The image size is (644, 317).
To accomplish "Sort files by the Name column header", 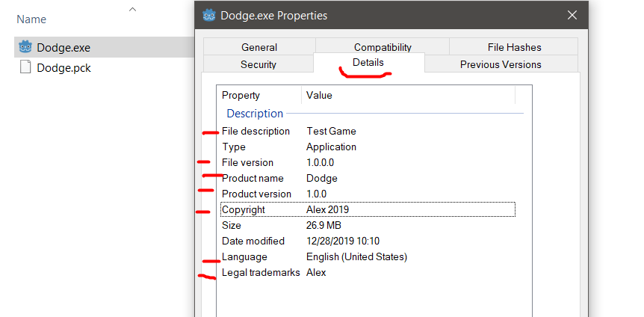I will coord(31,19).
